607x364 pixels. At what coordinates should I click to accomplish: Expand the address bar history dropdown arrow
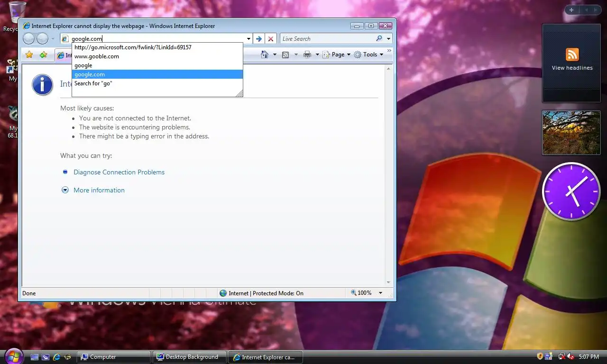click(248, 39)
